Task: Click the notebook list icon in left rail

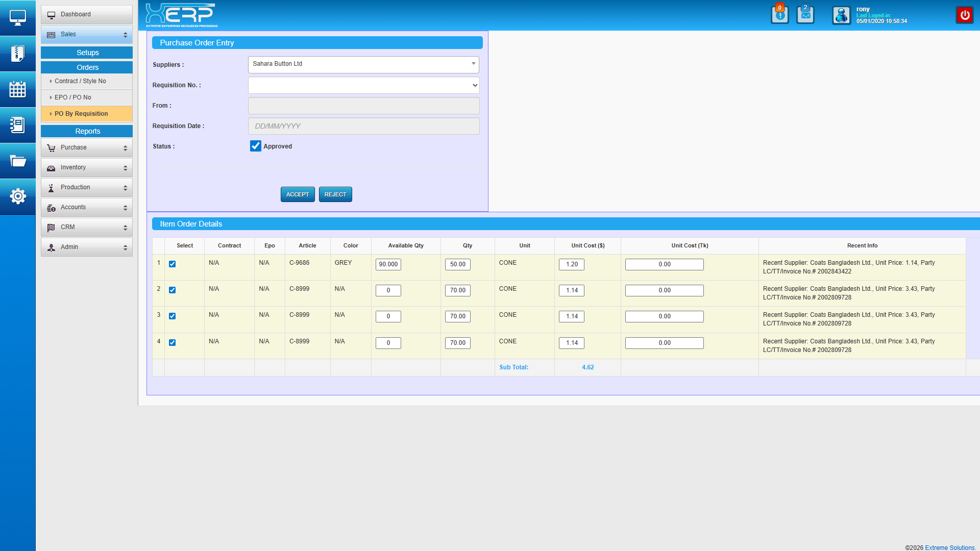Action: (x=17, y=125)
